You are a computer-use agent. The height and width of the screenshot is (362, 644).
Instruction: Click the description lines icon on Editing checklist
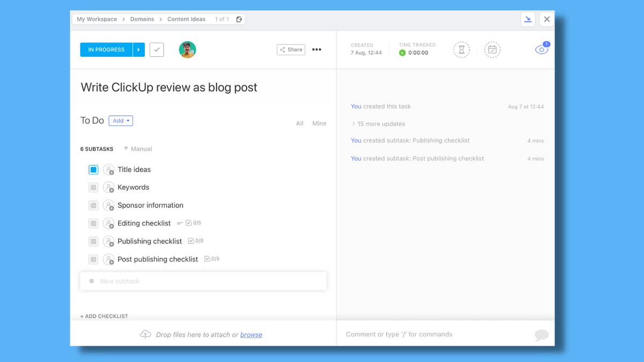(x=180, y=223)
